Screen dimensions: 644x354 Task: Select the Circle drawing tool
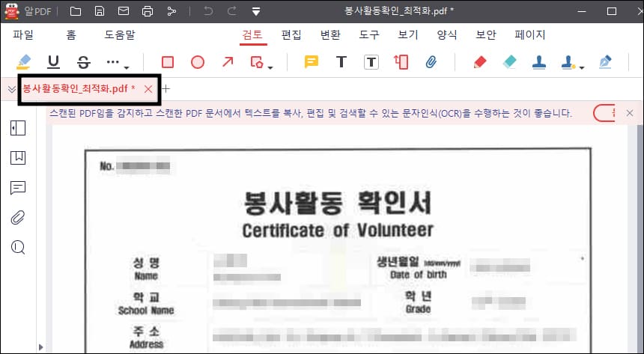click(198, 62)
